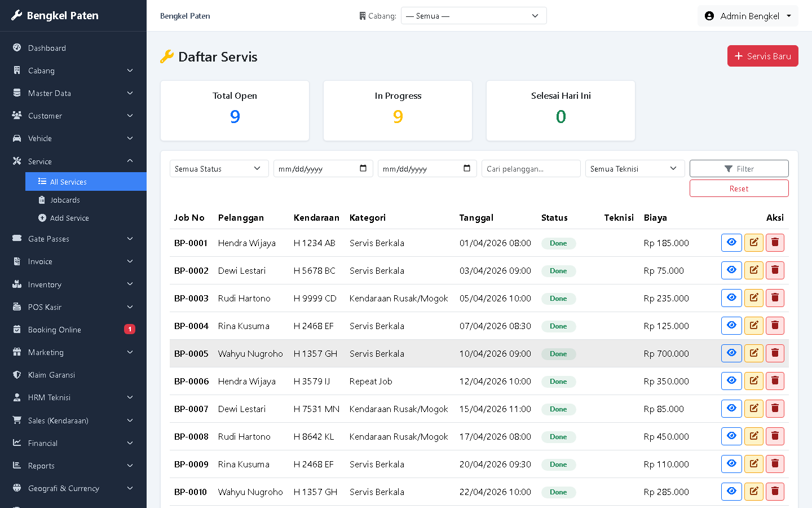Open Booking Online in the sidebar
812x508 pixels.
click(x=73, y=330)
